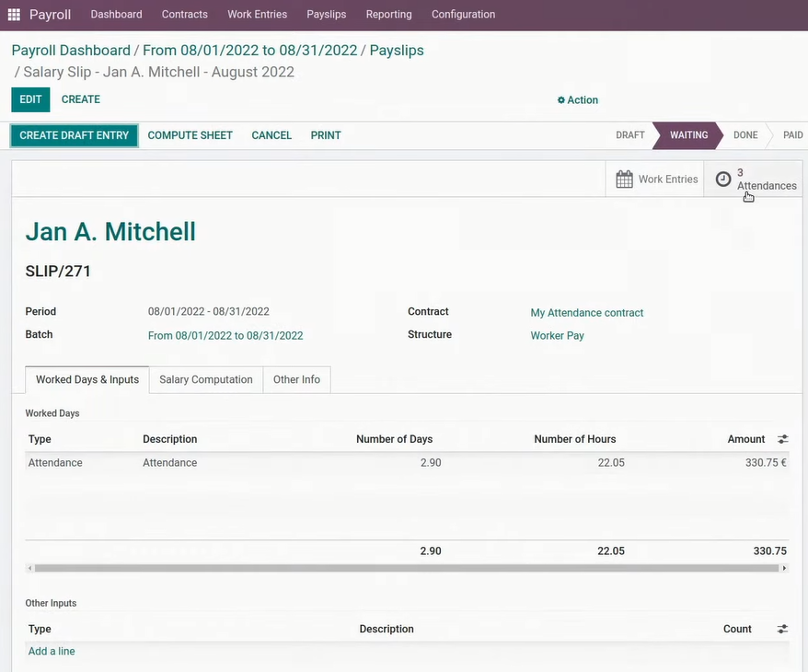The image size is (808, 672).
Task: Select the WAITING status stage
Action: click(x=688, y=135)
